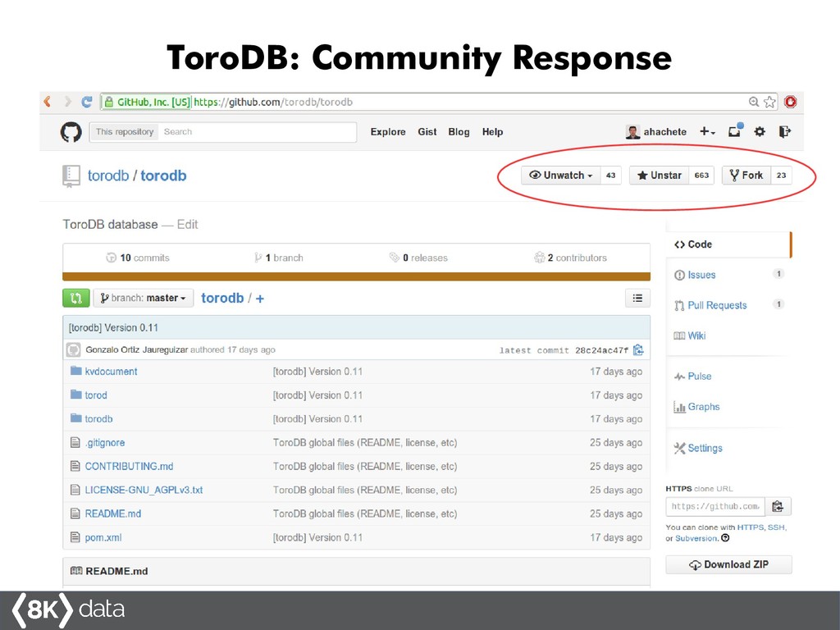The image size is (840, 630).
Task: Open account settings gear icon
Action: point(760,132)
